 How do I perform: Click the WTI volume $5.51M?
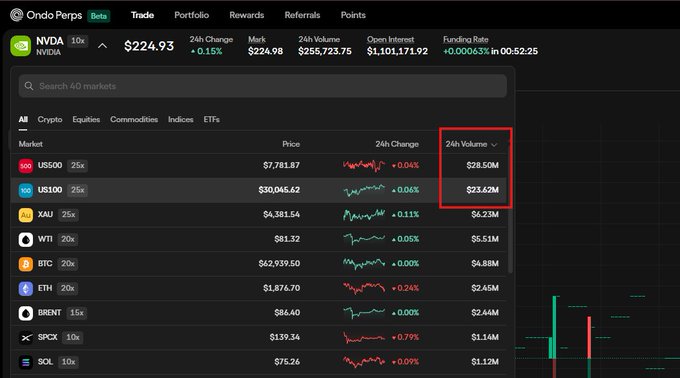pyautogui.click(x=485, y=239)
